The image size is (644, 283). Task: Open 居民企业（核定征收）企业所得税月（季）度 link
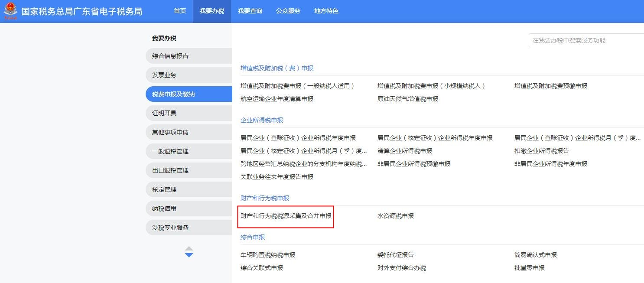pyautogui.click(x=304, y=151)
